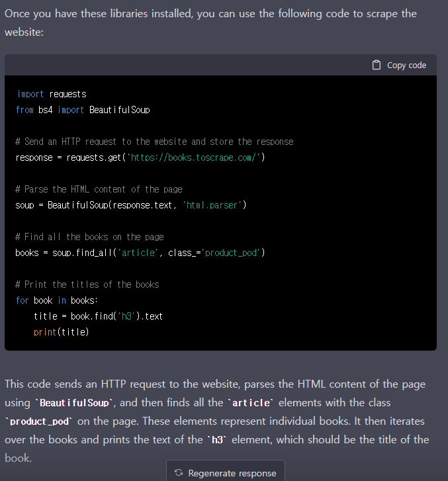Click the "title = book.find('h3').text" line
This screenshot has width=448, height=481.
pos(98,316)
